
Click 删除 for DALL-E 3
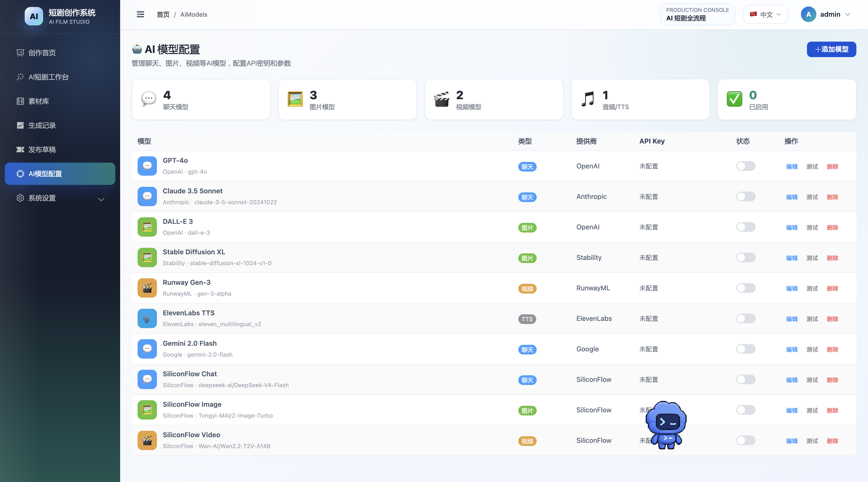832,227
